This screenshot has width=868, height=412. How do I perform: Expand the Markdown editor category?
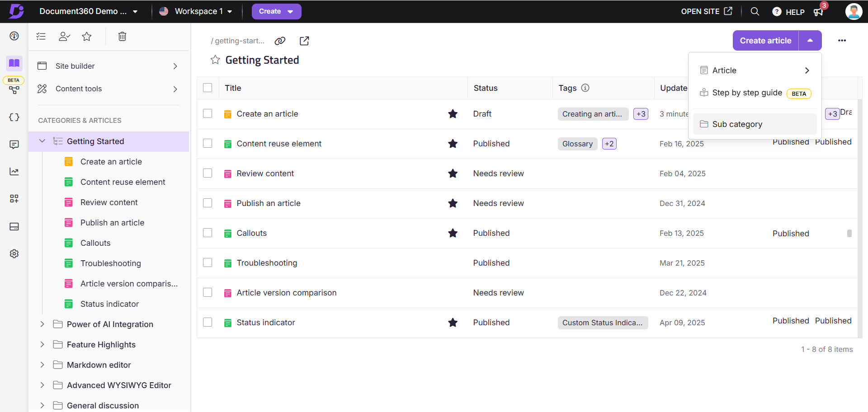click(42, 365)
